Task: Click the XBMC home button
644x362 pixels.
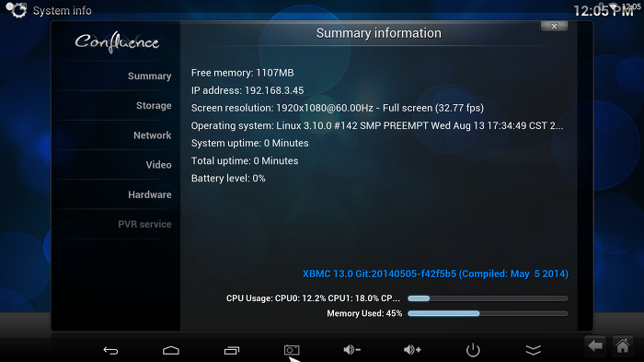Action: (x=622, y=346)
